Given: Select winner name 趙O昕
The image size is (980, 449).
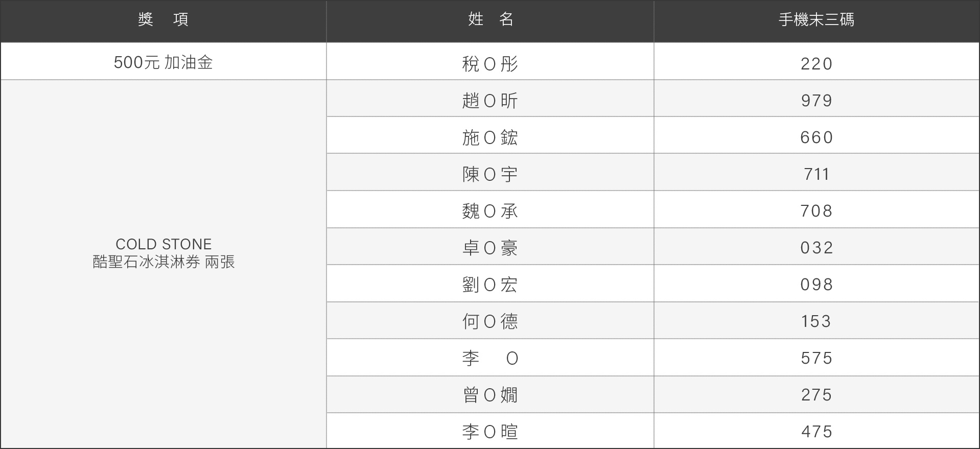Looking at the screenshot, I should click(x=490, y=101).
